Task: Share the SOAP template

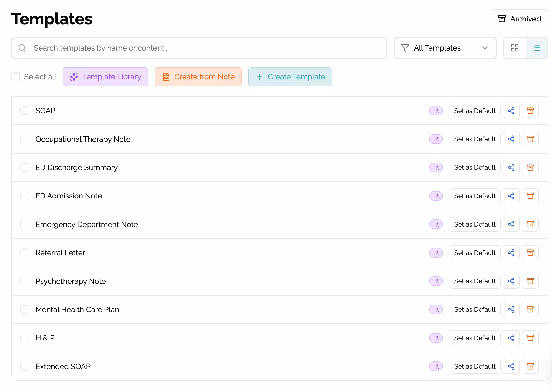Action: pyautogui.click(x=511, y=111)
